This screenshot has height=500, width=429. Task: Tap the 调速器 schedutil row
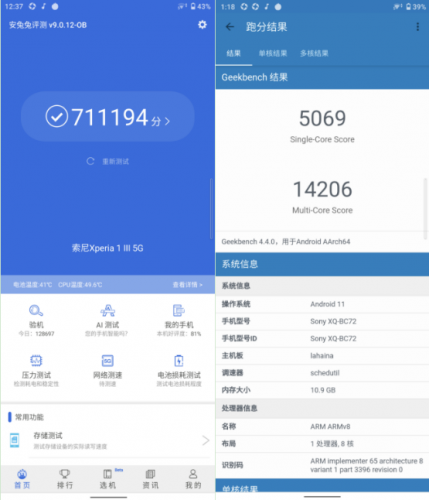click(322, 373)
